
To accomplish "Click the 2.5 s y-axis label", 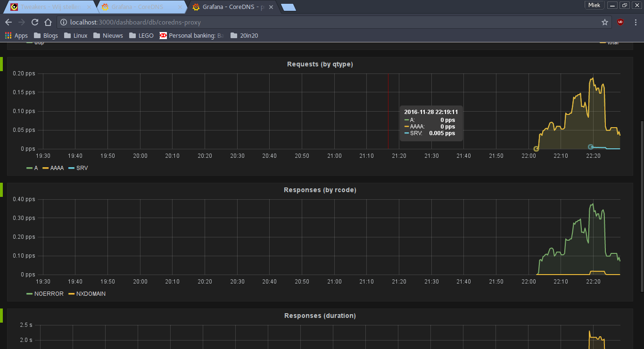I will [x=26, y=325].
